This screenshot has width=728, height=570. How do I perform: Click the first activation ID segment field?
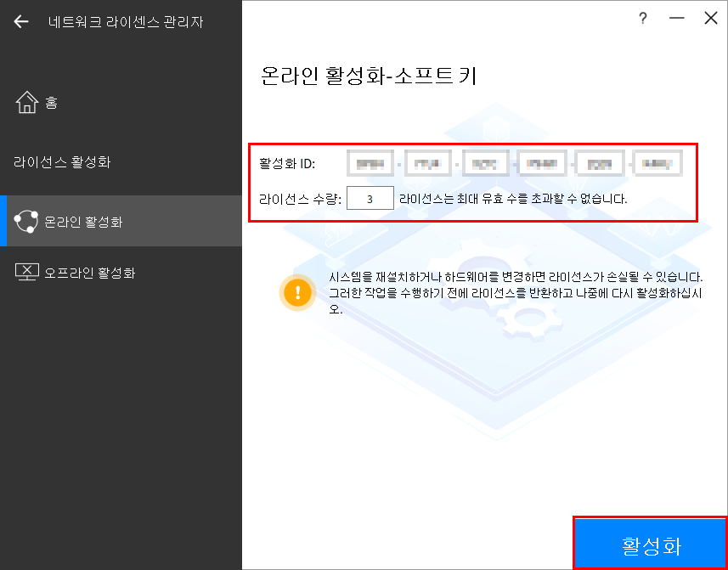click(370, 162)
